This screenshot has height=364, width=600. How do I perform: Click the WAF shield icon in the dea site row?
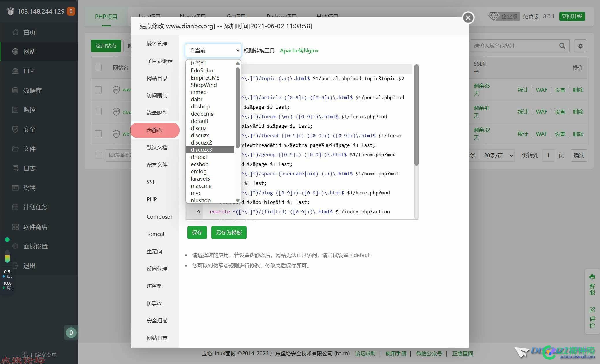tap(116, 112)
